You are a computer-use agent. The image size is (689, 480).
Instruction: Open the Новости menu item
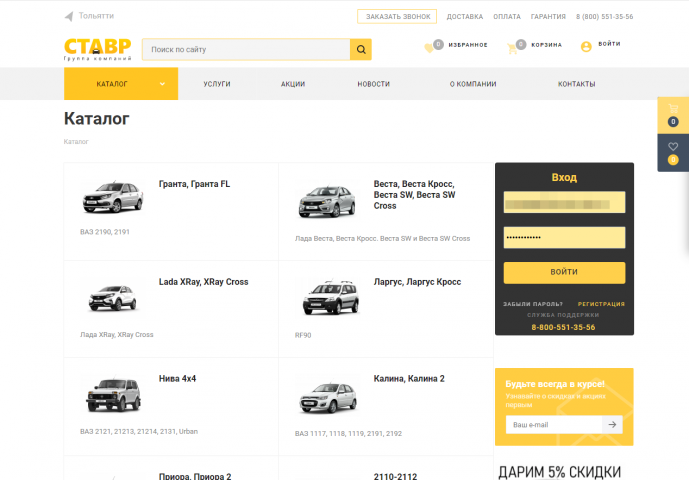click(374, 84)
